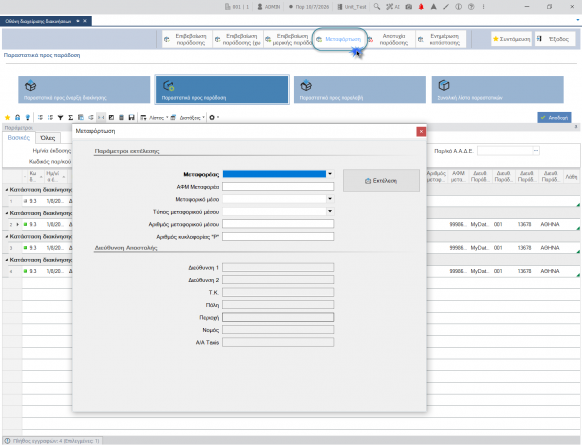This screenshot has height=445, width=582.
Task: Click the filter funnel toolbar icon
Action: tap(61, 117)
